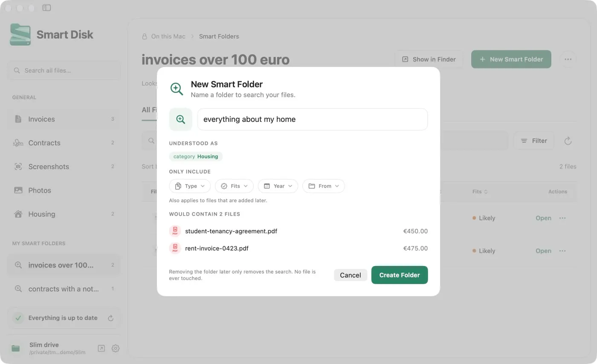Click the rent-invoice-0423.pdf file name
The height and width of the screenshot is (364, 597).
[217, 248]
